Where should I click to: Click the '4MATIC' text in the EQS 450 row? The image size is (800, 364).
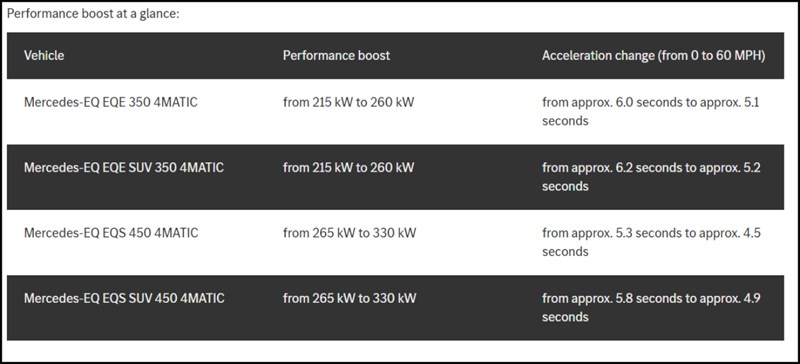pyautogui.click(x=176, y=233)
